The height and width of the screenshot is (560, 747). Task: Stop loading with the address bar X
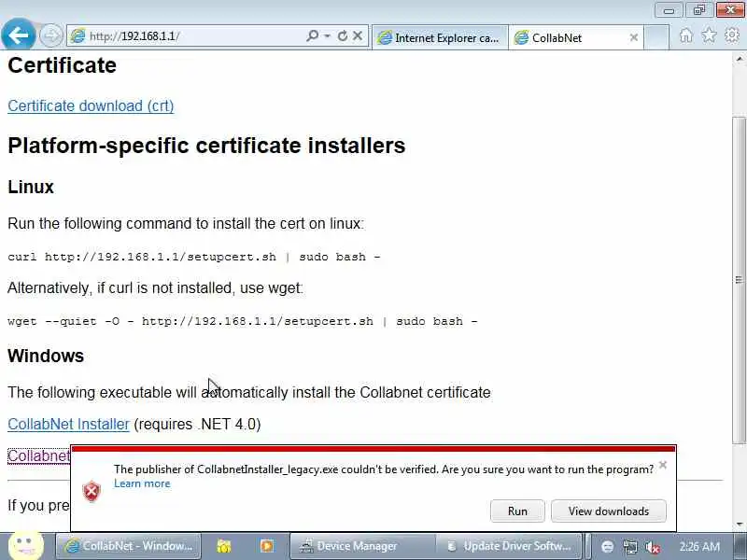(x=358, y=35)
